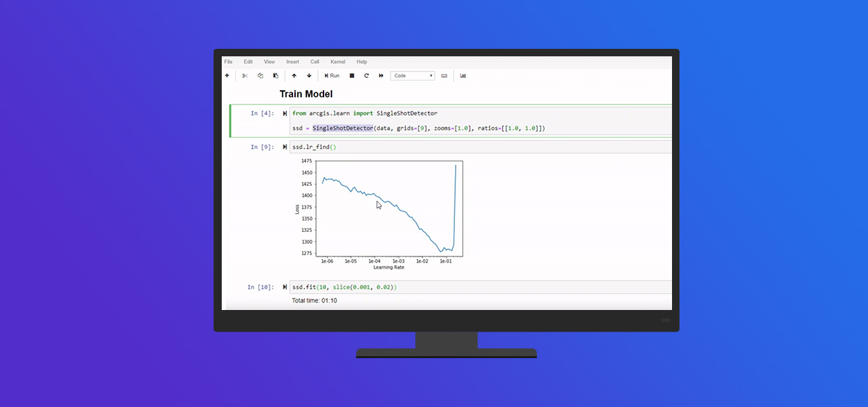
Task: Click the bar chart icon in the toolbar
Action: click(x=463, y=76)
